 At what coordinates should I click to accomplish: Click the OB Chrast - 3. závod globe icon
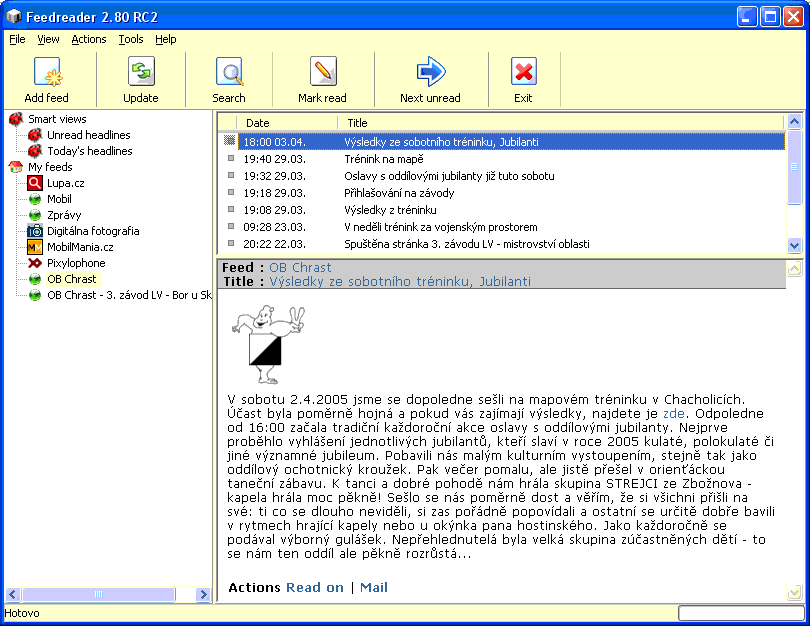35,295
